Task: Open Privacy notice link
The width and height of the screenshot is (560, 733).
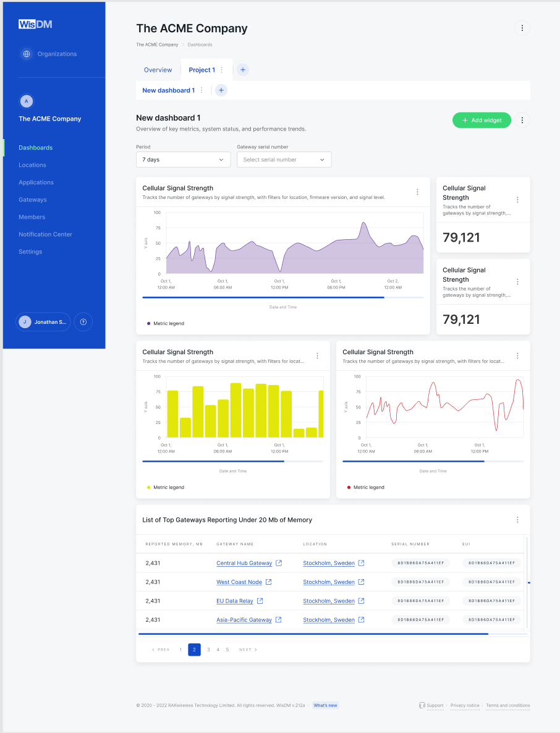Action: pos(465,705)
